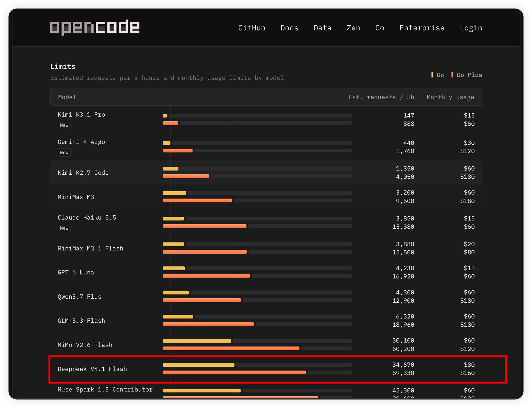
Task: Select the DeepSeek V4.1 Flash model name
Action: click(92, 369)
